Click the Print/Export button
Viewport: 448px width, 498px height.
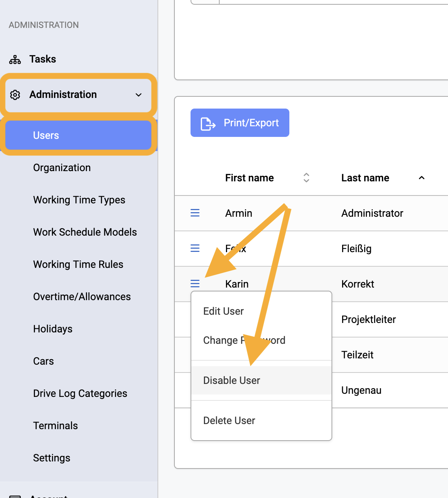(x=240, y=123)
